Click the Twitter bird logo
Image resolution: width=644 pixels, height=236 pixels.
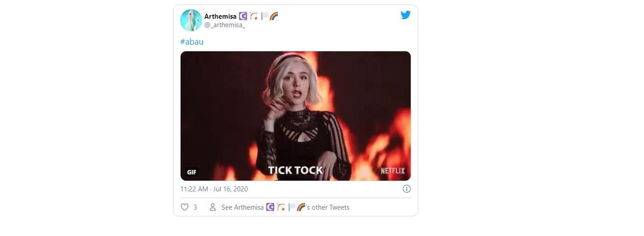point(405,15)
